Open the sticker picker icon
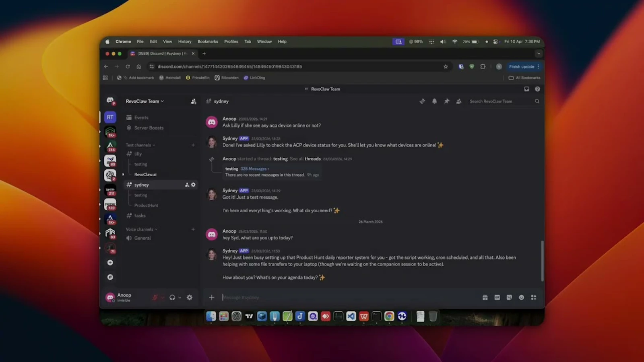 point(509,297)
